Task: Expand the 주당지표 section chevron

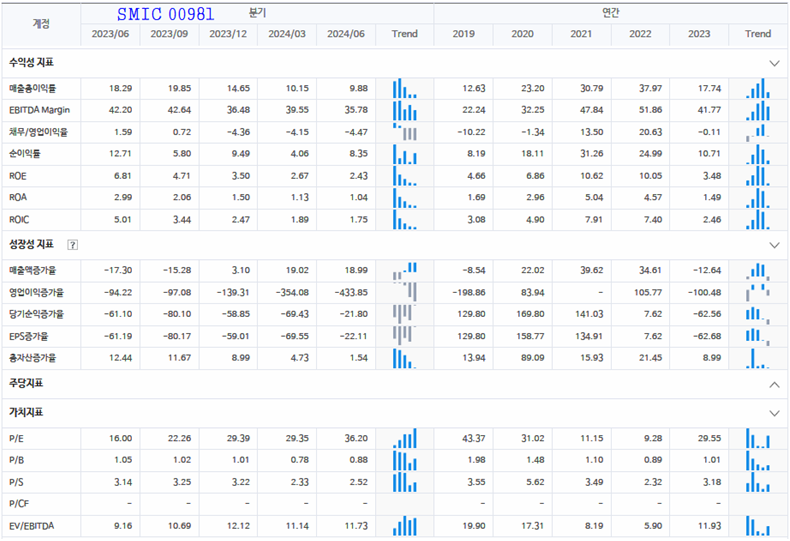Action: (x=773, y=384)
